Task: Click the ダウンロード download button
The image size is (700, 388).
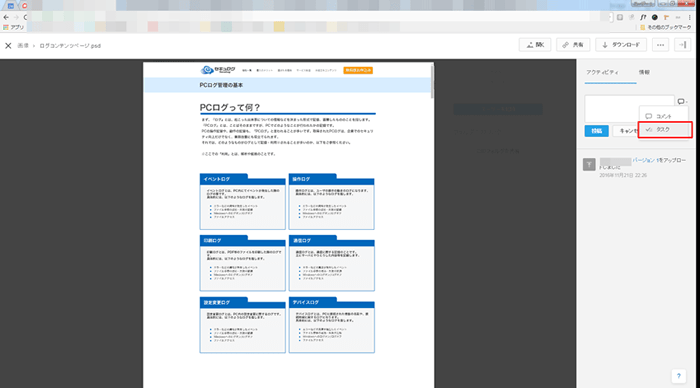Action: click(621, 45)
